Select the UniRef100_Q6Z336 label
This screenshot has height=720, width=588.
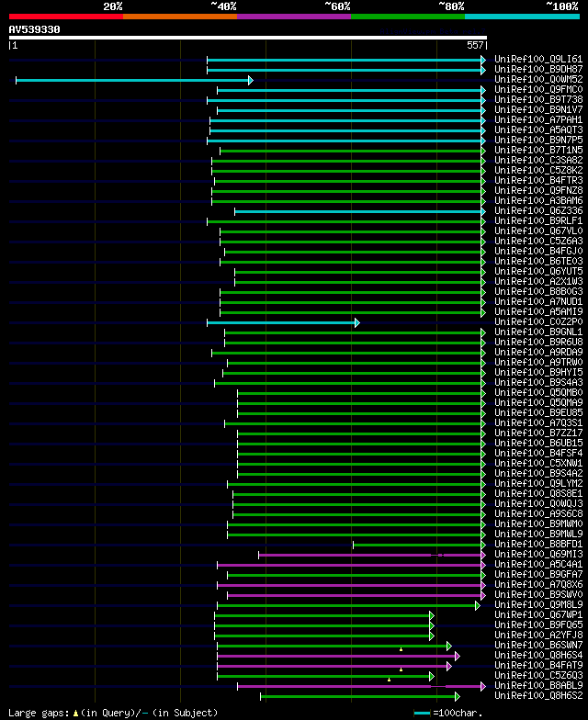coord(538,211)
